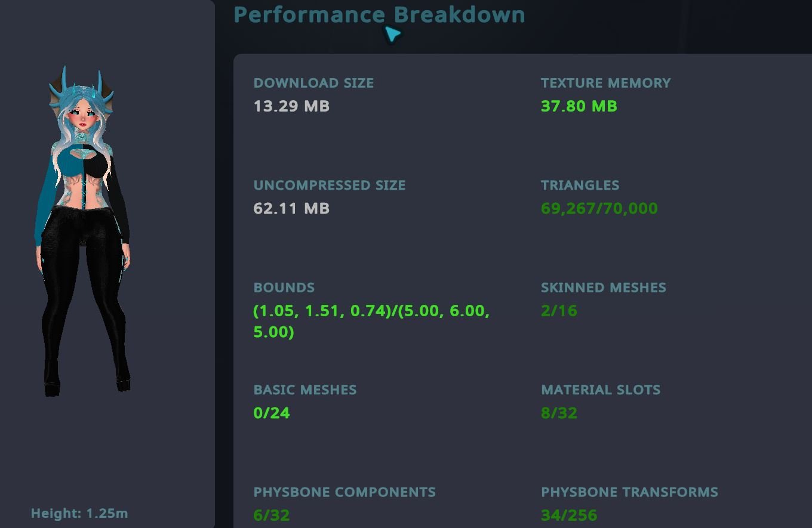Click the Material Slots label
Screen dimensions: 812x528
tap(600, 390)
